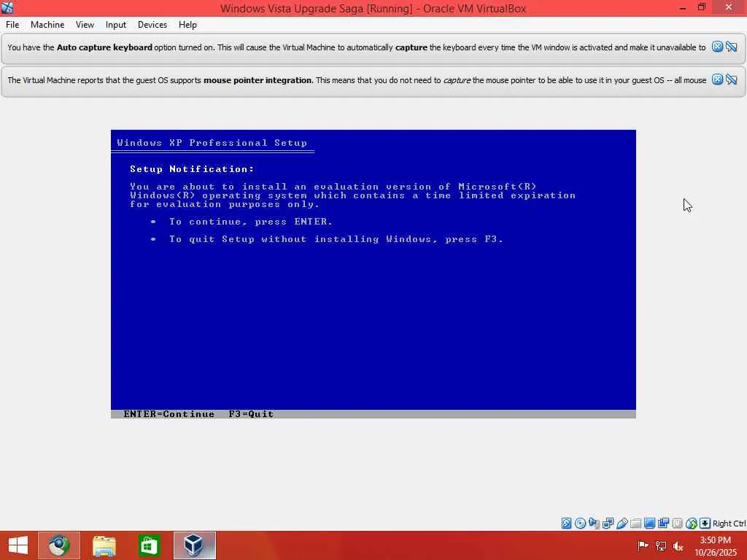
Task: Click the ENTER=Continue status text
Action: coord(169,414)
